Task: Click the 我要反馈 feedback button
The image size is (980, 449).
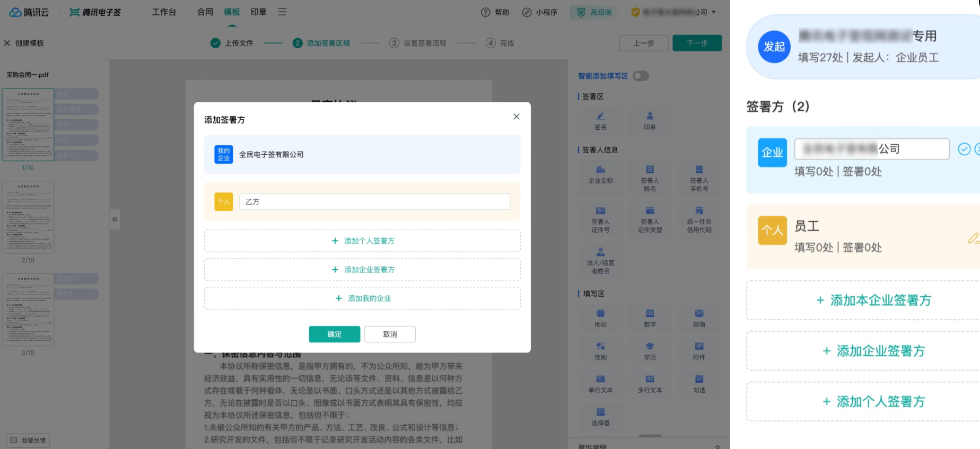Action: pyautogui.click(x=28, y=441)
